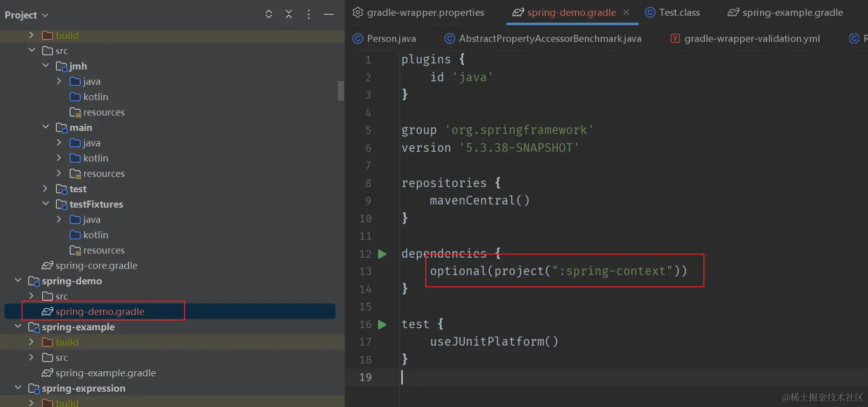Select the test folder in the tree

tap(71, 189)
